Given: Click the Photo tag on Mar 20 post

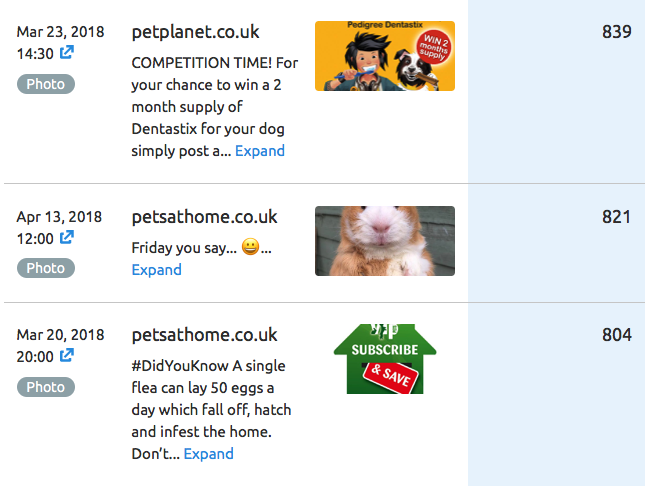Looking at the screenshot, I should 46,387.
